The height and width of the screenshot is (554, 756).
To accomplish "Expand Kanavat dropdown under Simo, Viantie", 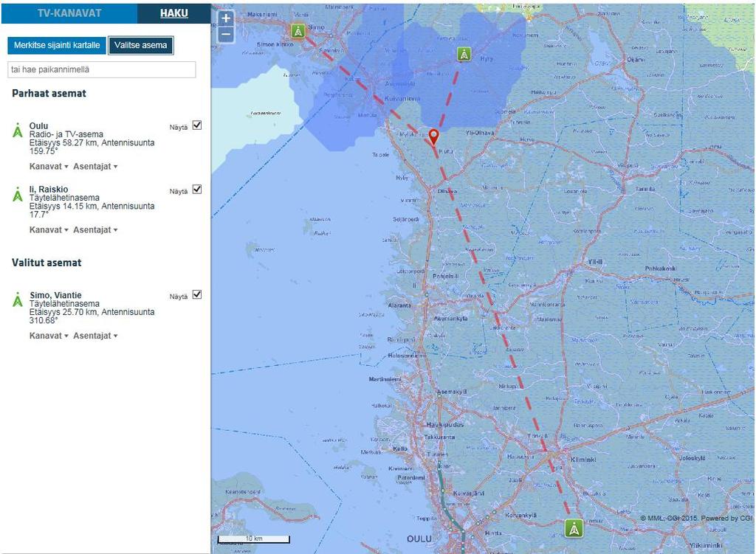I will tap(49, 336).
